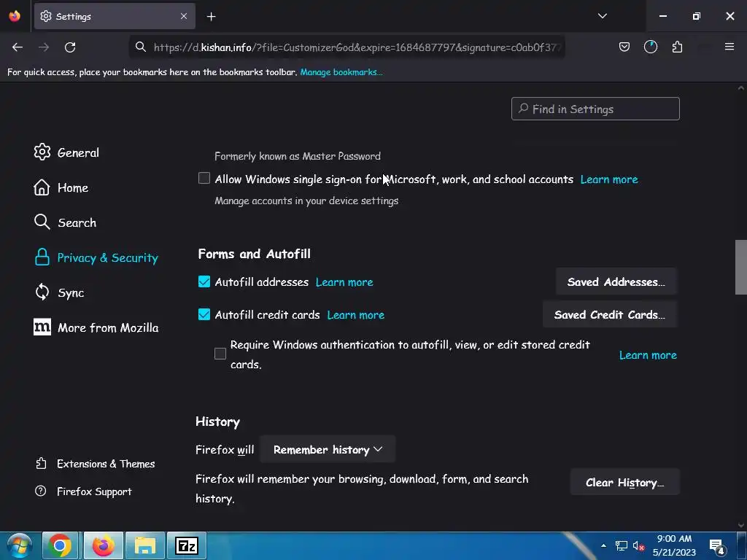Go back to the previous page
Screen dimensions: 747x560
tap(18, 47)
